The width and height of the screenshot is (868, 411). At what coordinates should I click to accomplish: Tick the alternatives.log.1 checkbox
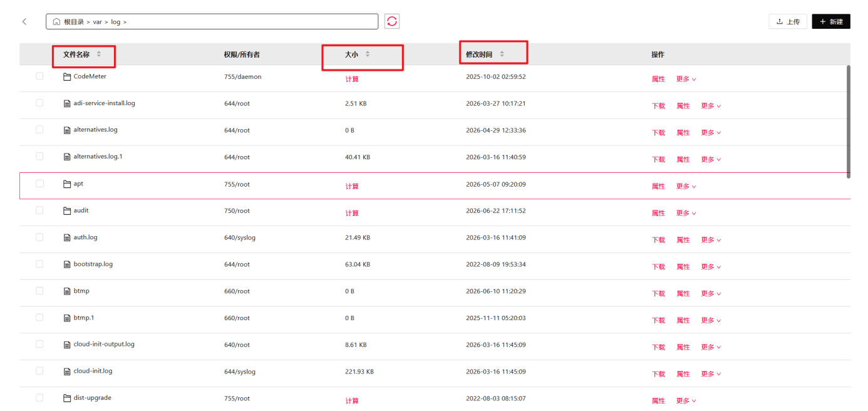[x=39, y=157]
